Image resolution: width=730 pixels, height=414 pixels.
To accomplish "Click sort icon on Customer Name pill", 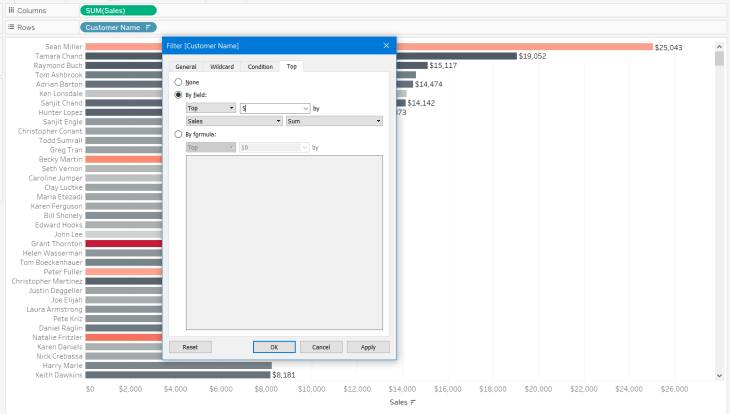I will [x=149, y=27].
